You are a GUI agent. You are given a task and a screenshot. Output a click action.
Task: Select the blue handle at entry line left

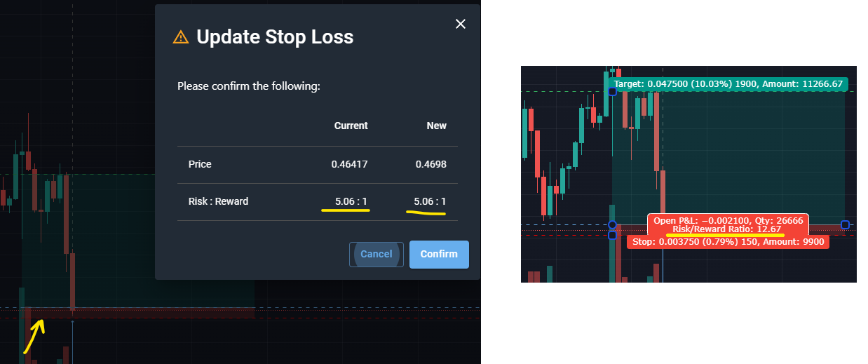pos(612,224)
